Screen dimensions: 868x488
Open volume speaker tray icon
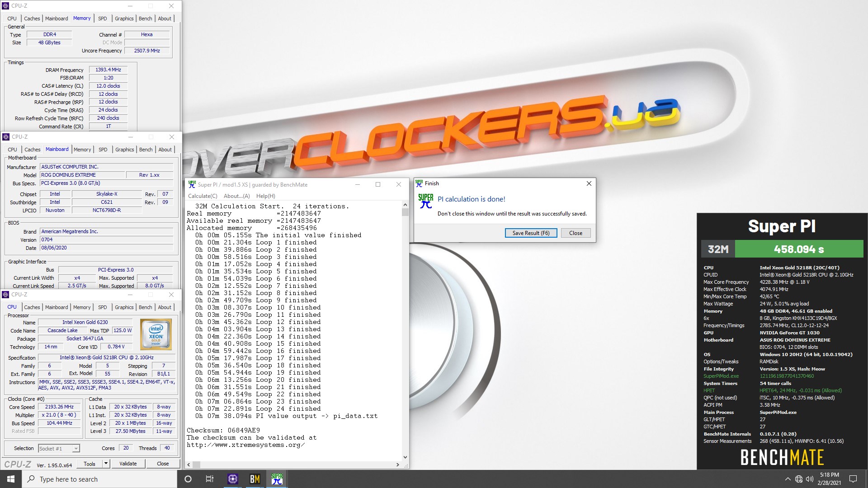click(x=809, y=479)
